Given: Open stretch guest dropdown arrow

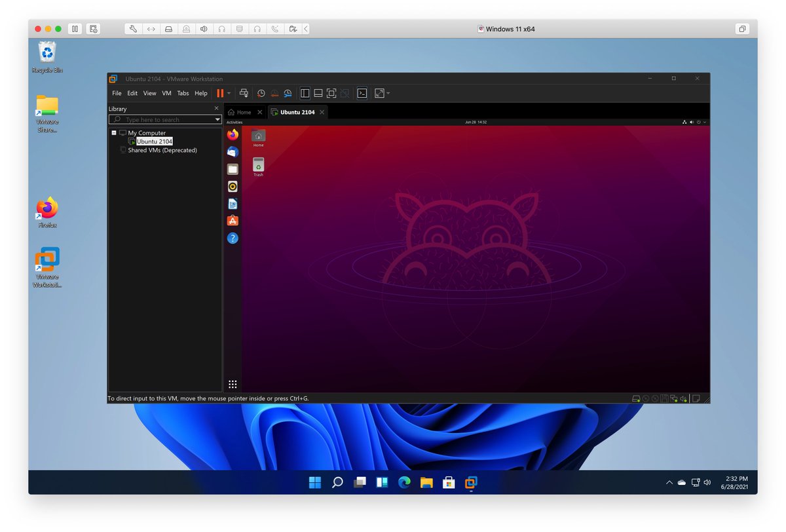Looking at the screenshot, I should click(388, 94).
